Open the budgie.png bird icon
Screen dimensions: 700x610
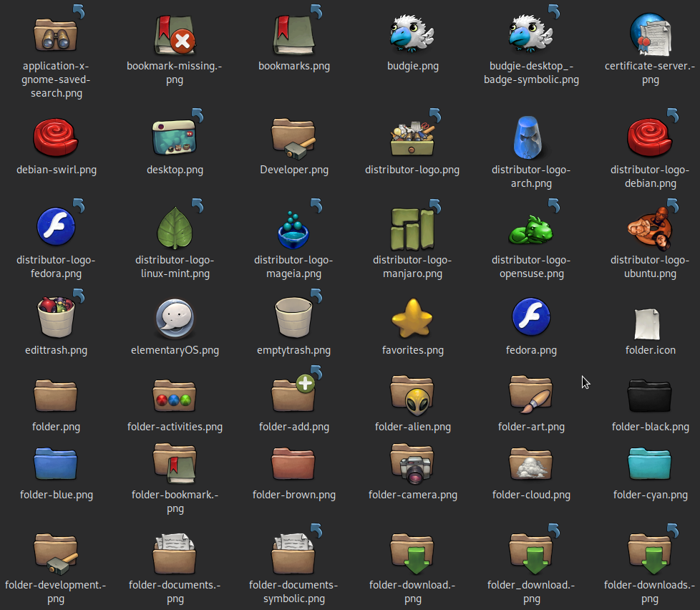[412, 34]
